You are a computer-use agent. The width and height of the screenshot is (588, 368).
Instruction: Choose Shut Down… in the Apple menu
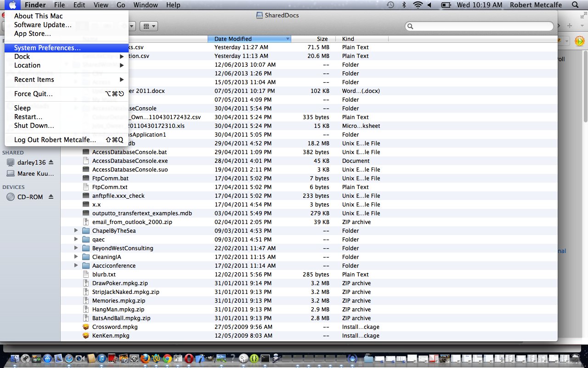pyautogui.click(x=66, y=126)
